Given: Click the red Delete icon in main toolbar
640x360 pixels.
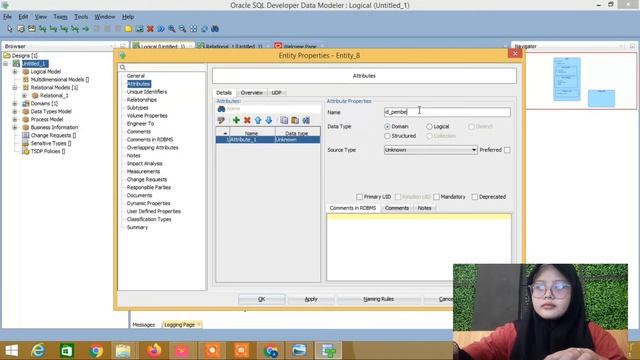Looking at the screenshot, I should [150, 29].
